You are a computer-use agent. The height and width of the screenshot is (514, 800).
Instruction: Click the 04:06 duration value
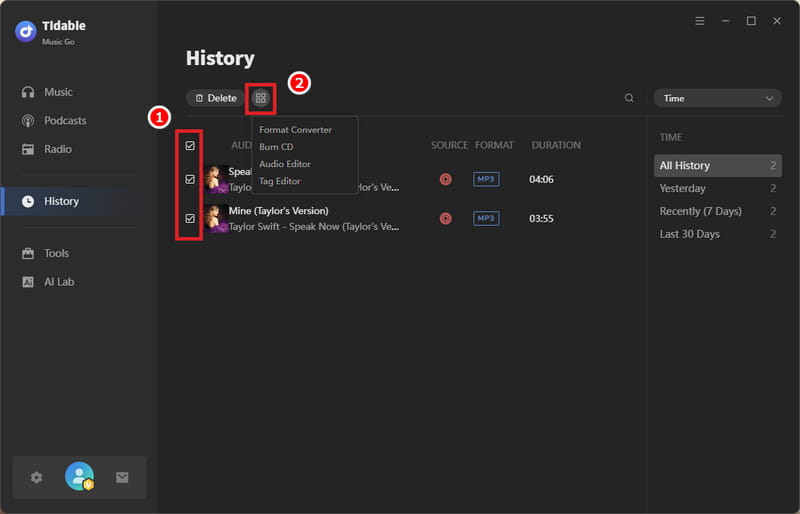(x=541, y=179)
